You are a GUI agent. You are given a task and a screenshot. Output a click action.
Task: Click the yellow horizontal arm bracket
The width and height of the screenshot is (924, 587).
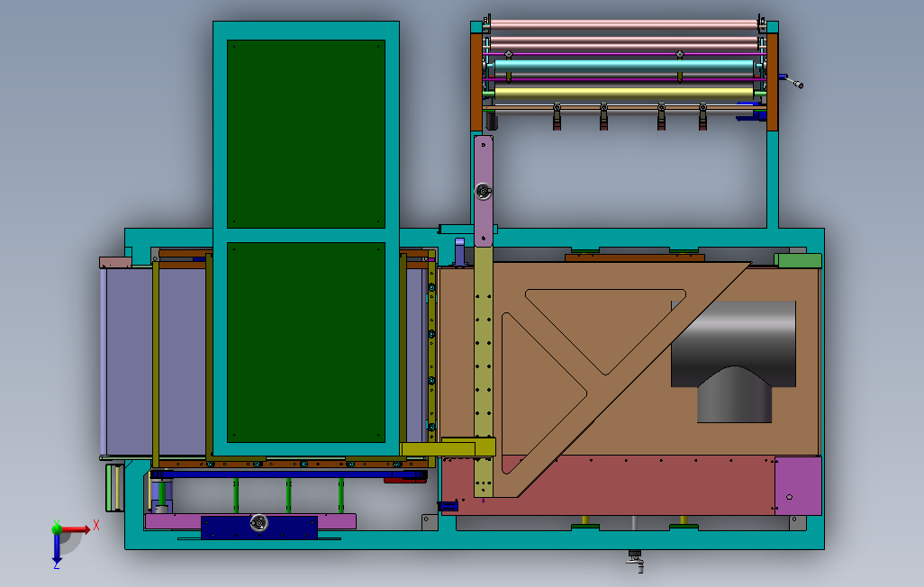(x=448, y=448)
